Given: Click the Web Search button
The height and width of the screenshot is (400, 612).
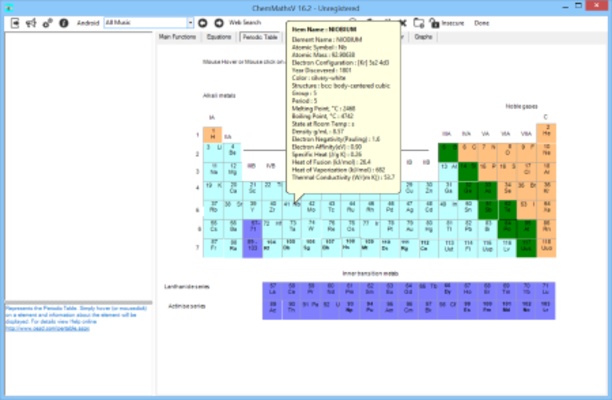Looking at the screenshot, I should click(245, 23).
